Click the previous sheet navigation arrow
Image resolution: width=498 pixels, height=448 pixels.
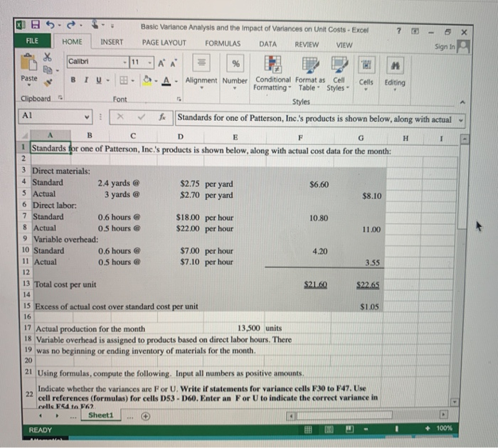41,415
